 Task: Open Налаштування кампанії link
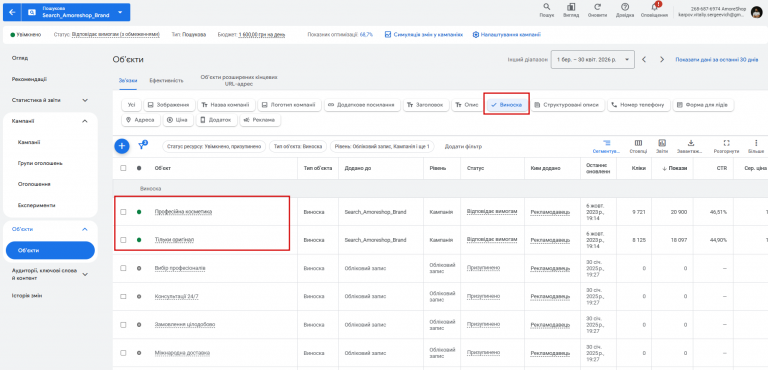[x=507, y=35]
